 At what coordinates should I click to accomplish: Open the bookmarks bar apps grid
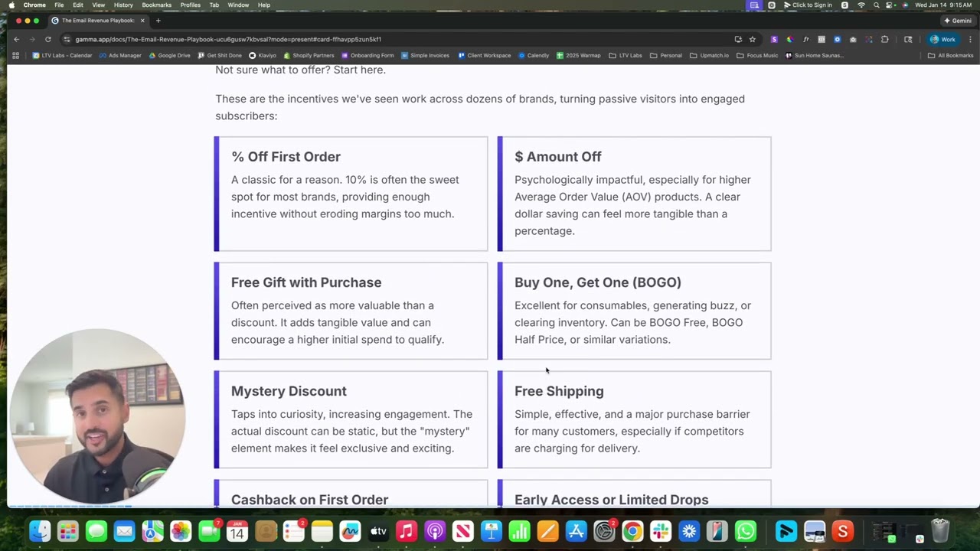pos(15,55)
